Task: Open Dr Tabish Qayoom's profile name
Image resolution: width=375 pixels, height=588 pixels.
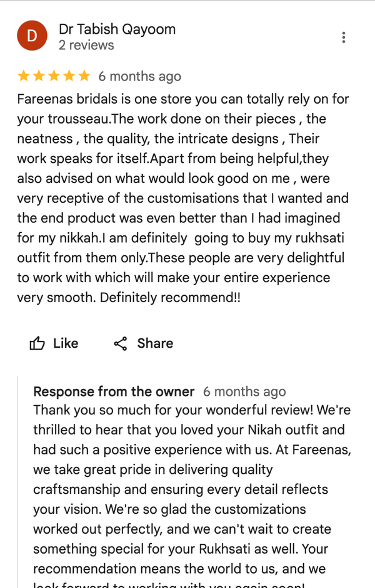Action: (x=117, y=29)
